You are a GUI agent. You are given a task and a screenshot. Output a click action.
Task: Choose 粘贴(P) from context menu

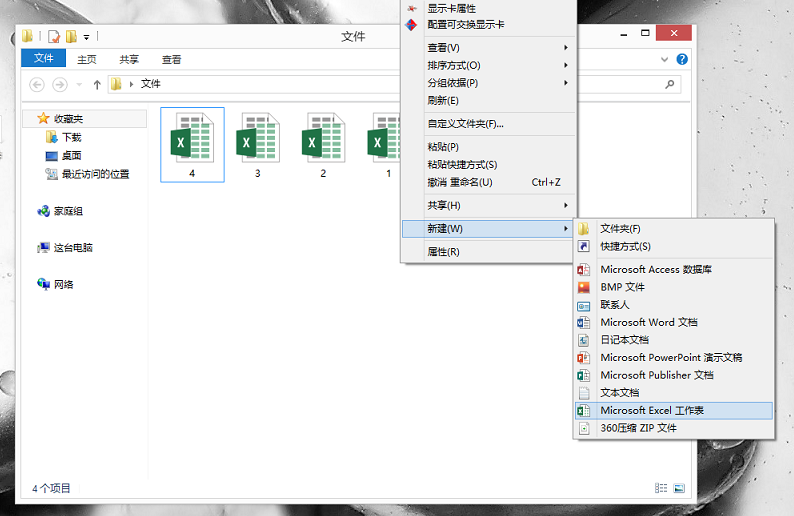click(489, 147)
